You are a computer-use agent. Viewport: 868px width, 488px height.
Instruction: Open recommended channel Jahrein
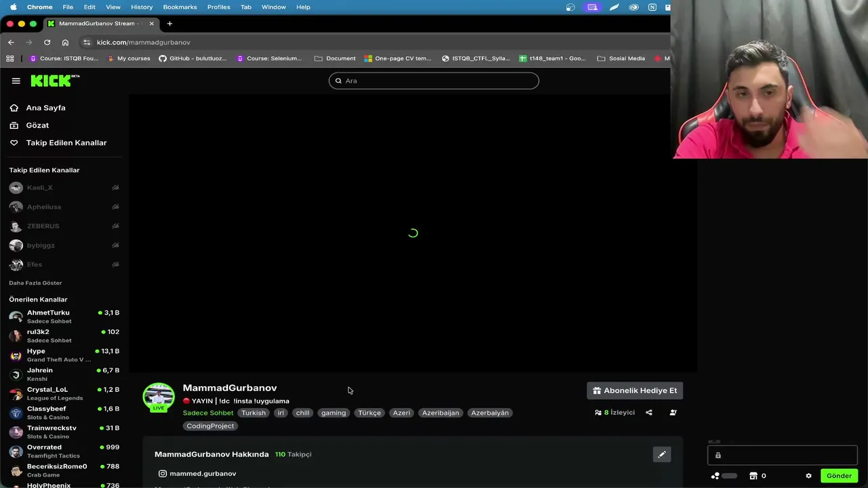64,374
